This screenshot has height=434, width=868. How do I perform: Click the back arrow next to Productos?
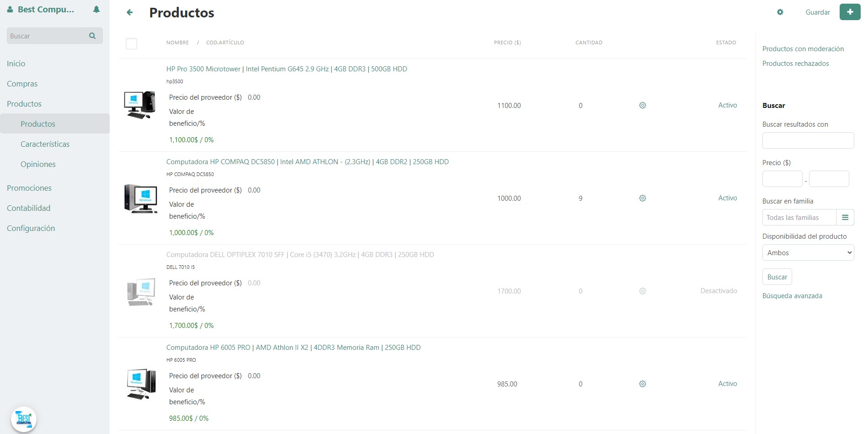(130, 12)
